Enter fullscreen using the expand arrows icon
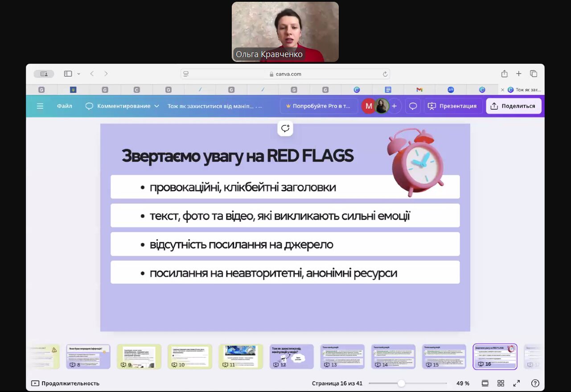 (x=517, y=383)
